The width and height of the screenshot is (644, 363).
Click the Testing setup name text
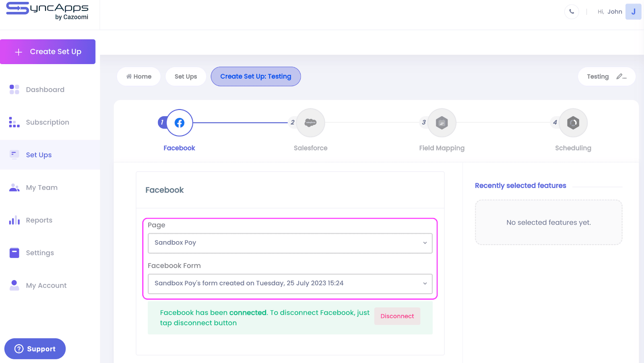(x=598, y=76)
